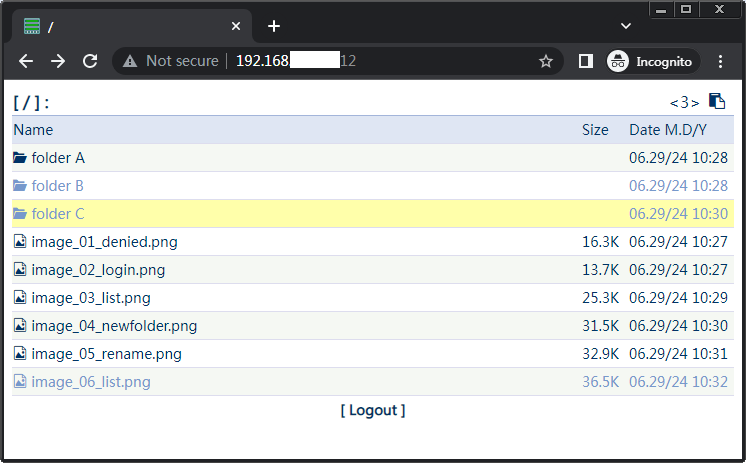
Task: Bookmark this page with the star icon
Action: click(546, 61)
